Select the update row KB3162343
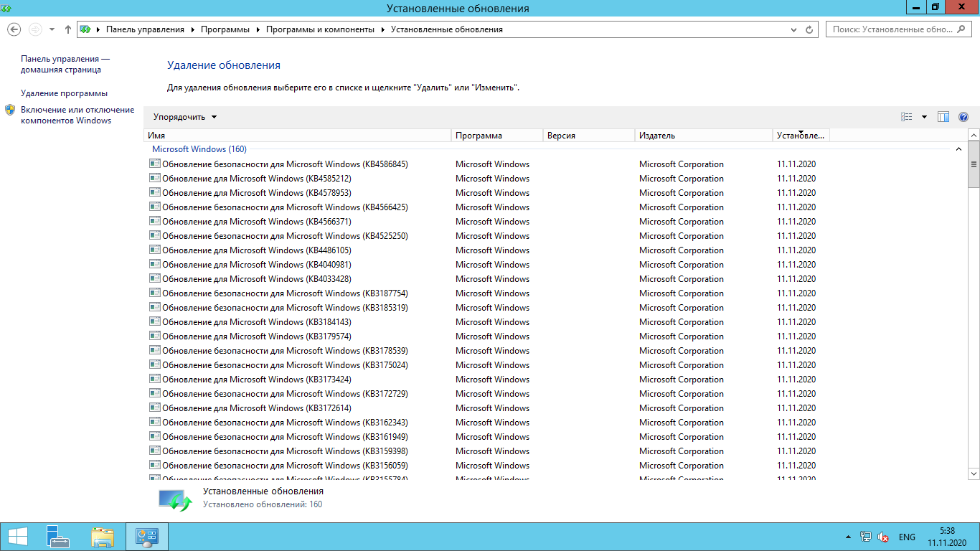The image size is (980, 551). click(x=487, y=423)
